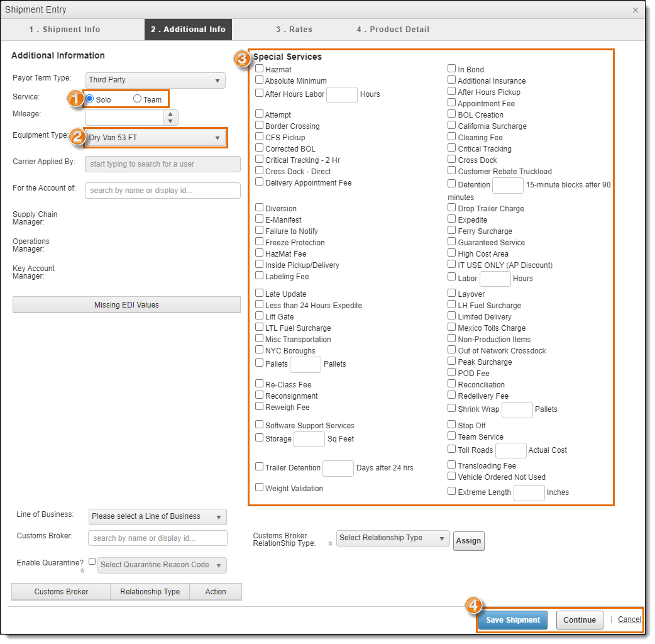Switch to the Shipment Info tab
Viewport: 655px width, 644px height.
tap(65, 30)
